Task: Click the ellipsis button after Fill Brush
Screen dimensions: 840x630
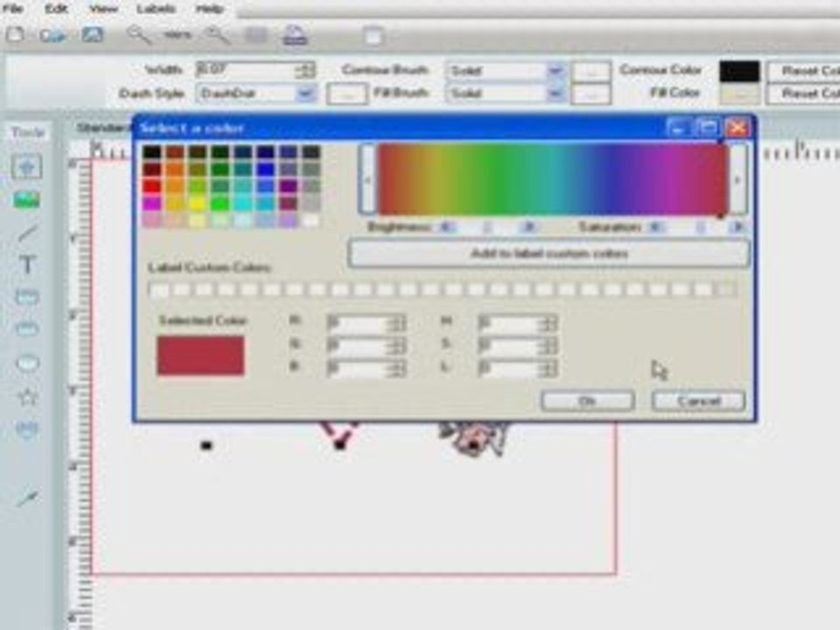Action: [x=591, y=94]
